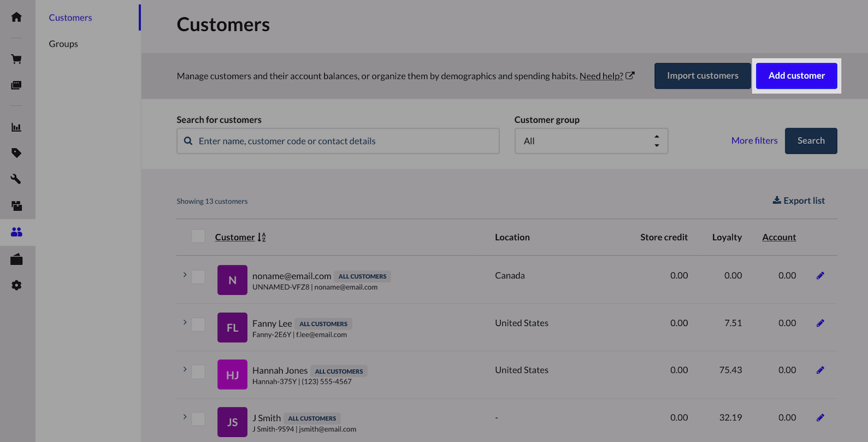Open the Home icon in sidebar

tap(17, 17)
